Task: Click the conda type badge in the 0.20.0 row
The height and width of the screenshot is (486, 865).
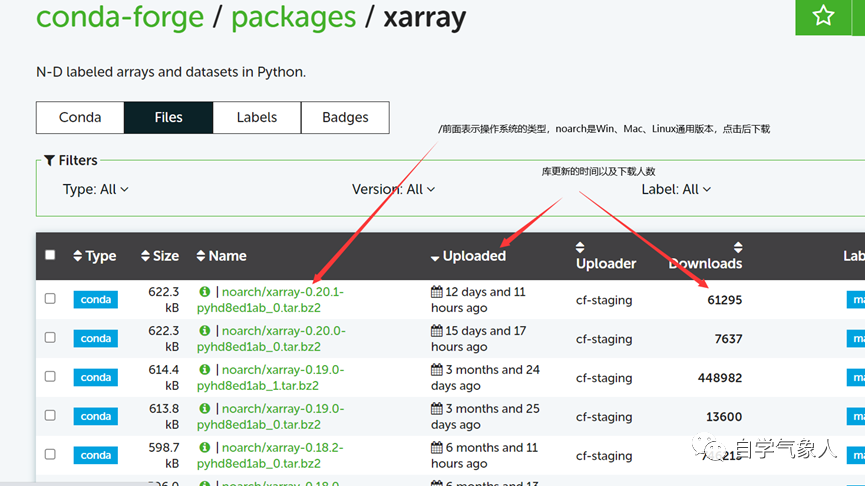Action: pos(95,339)
